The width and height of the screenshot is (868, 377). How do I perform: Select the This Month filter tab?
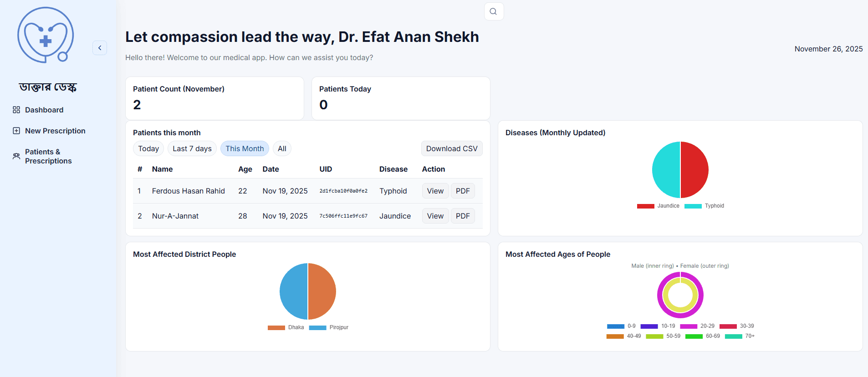245,148
